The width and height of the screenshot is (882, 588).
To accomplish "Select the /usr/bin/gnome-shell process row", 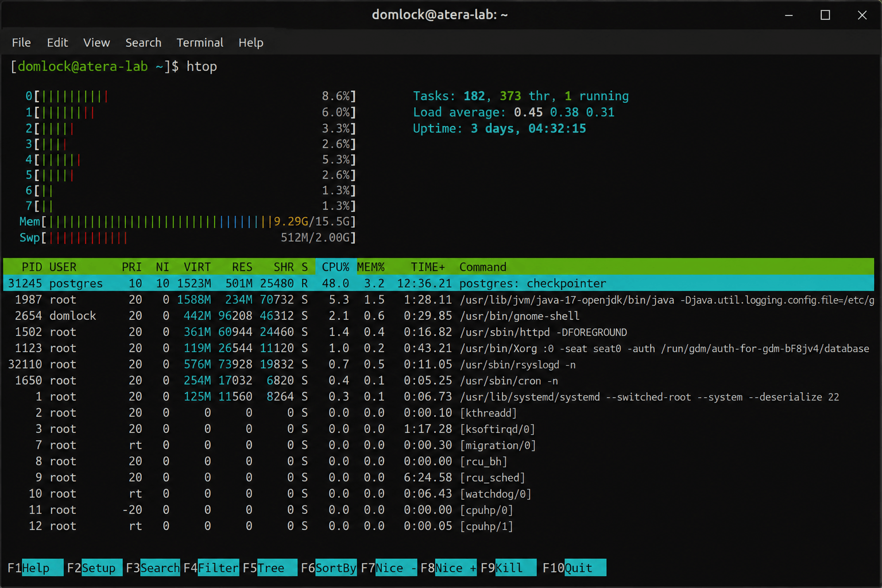I will [439, 316].
